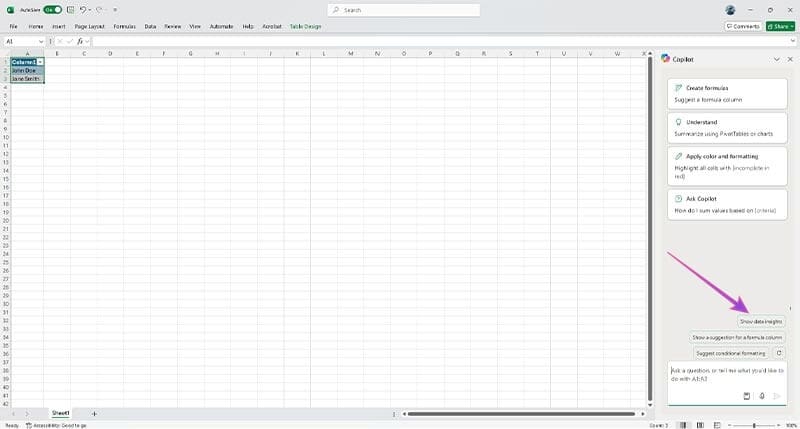800x429 pixels.
Task: Click the Save icon in title bar
Action: [x=70, y=9]
